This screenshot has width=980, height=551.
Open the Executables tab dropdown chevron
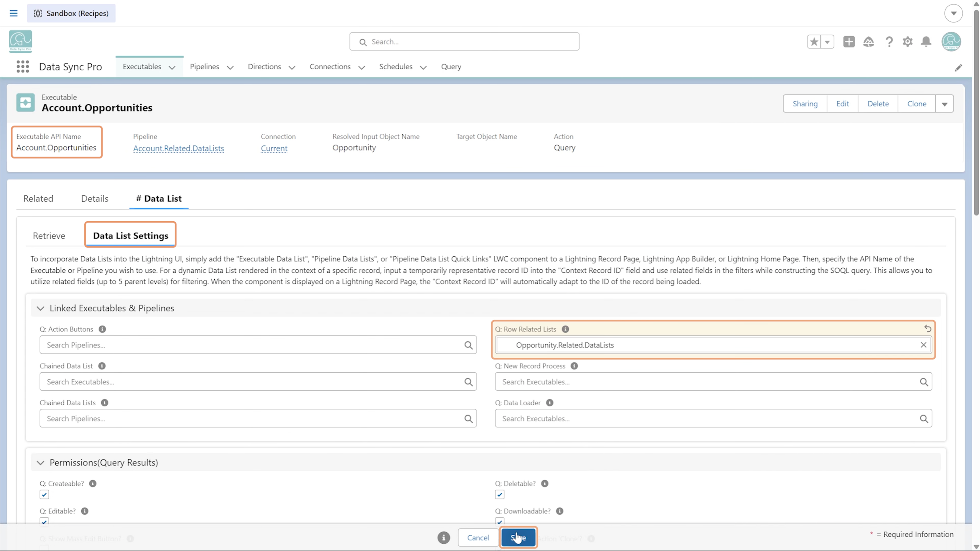[x=172, y=68]
